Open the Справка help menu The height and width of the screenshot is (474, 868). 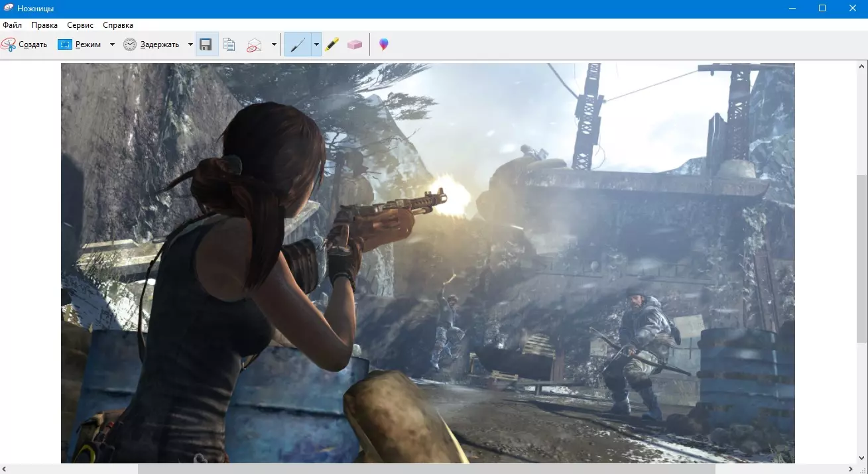pyautogui.click(x=118, y=25)
